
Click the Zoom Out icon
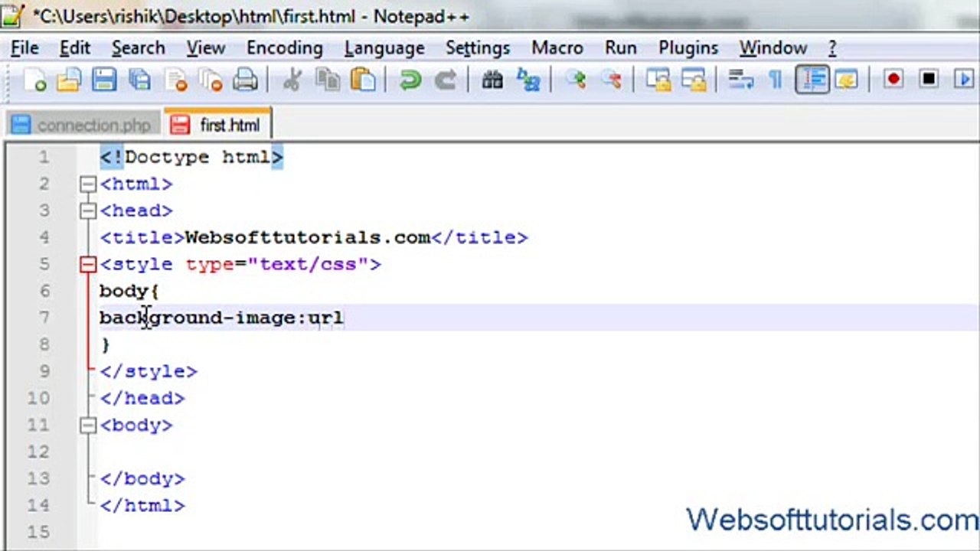610,80
